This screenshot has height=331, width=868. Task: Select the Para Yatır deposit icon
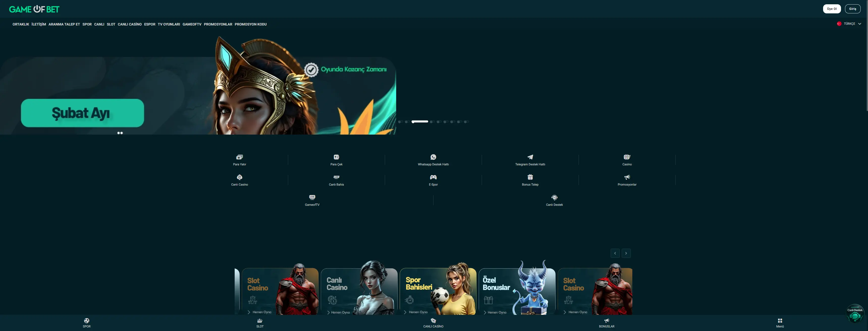coord(239,157)
